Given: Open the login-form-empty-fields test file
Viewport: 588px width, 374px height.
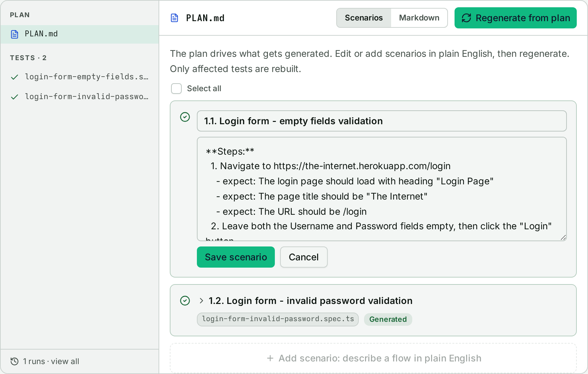Looking at the screenshot, I should (x=80, y=77).
